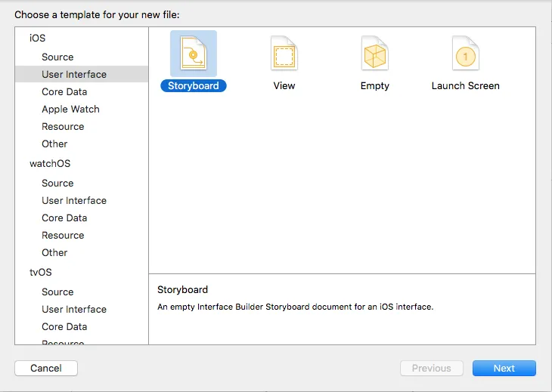Viewport: 552px width, 392px height.
Task: Choose the Apple Watch category
Action: [x=70, y=109]
